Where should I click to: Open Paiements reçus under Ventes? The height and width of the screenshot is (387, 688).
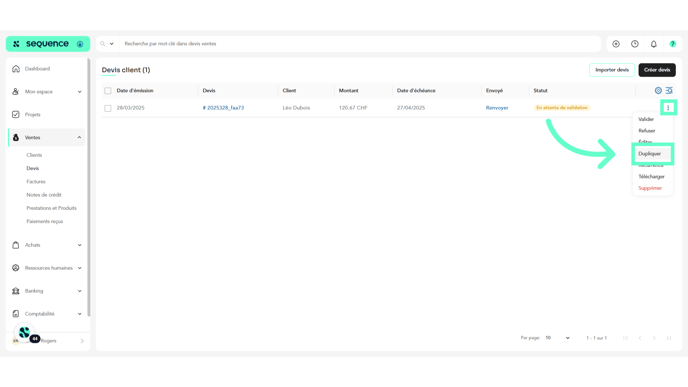(x=45, y=221)
